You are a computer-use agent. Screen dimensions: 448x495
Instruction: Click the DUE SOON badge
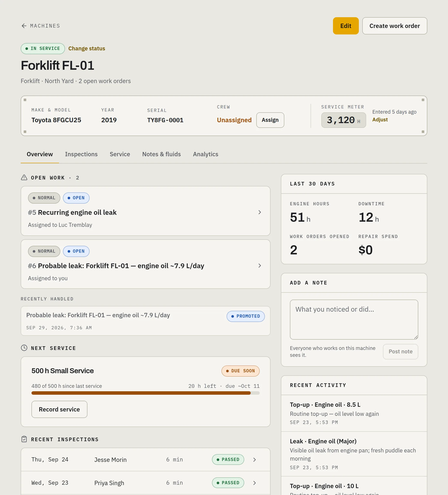point(240,371)
